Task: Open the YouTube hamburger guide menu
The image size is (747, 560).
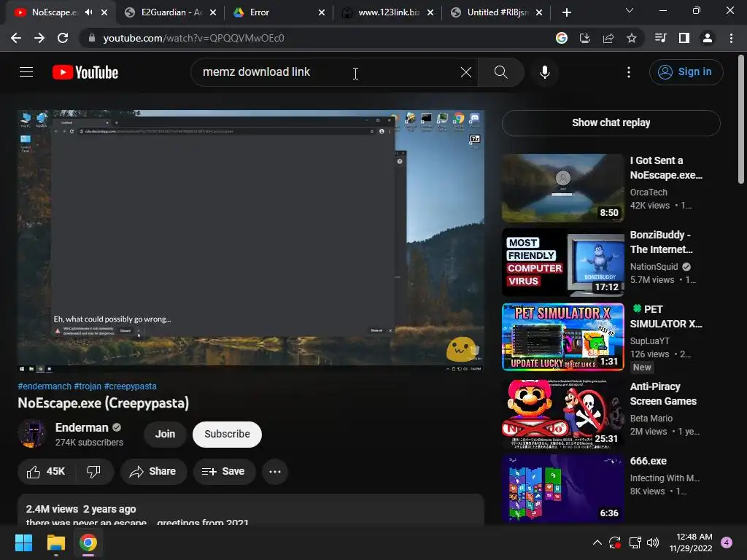Action: (26, 72)
